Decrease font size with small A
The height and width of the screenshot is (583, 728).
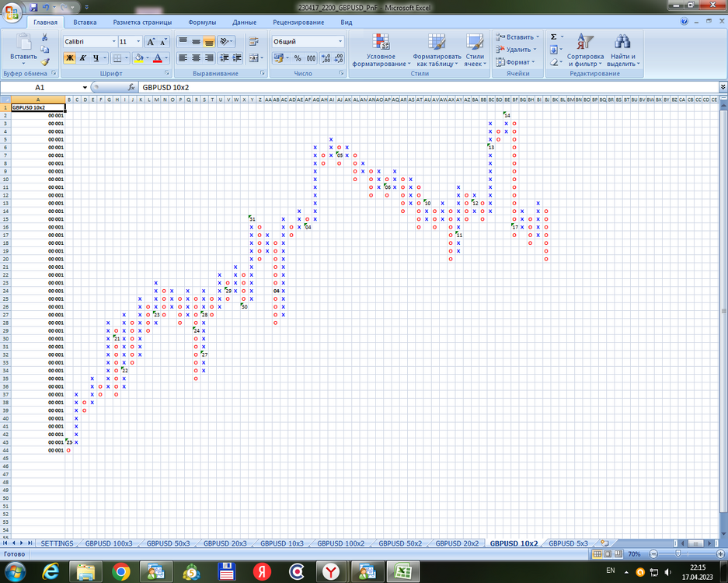163,42
